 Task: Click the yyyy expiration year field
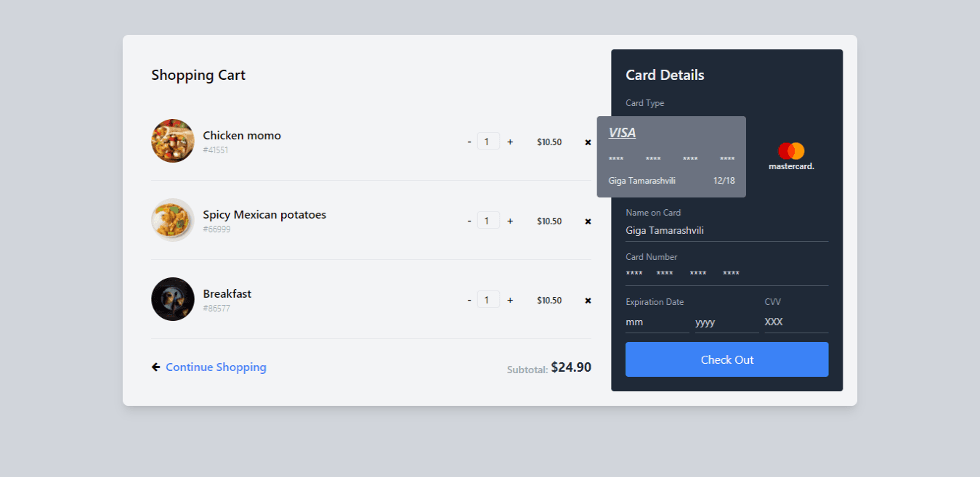point(723,322)
